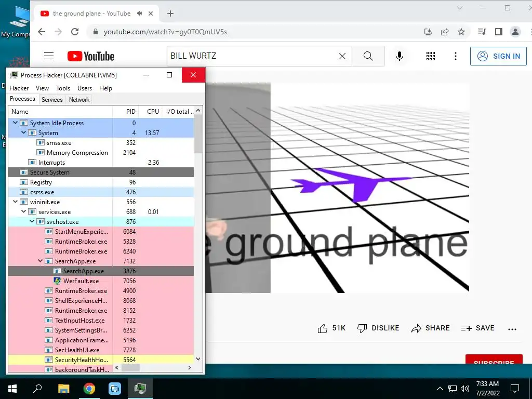Select the WerFault.exe process
Screen dimensions: 532x399
[x=101, y=281]
